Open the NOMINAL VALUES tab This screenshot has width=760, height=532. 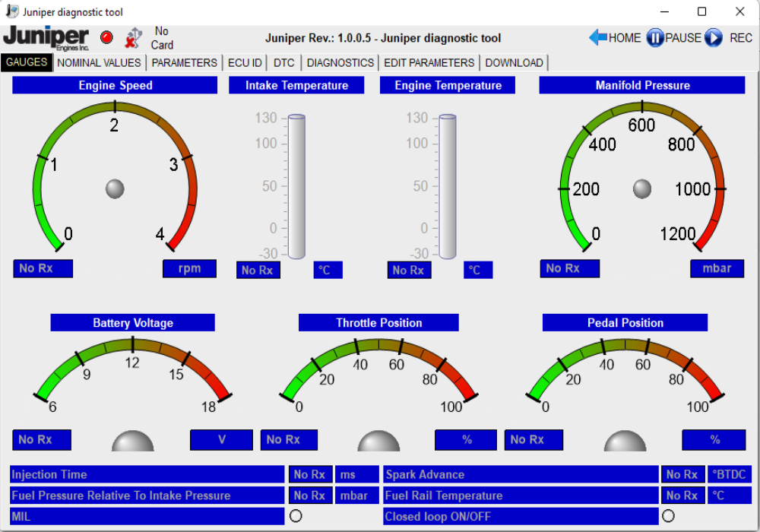click(99, 62)
